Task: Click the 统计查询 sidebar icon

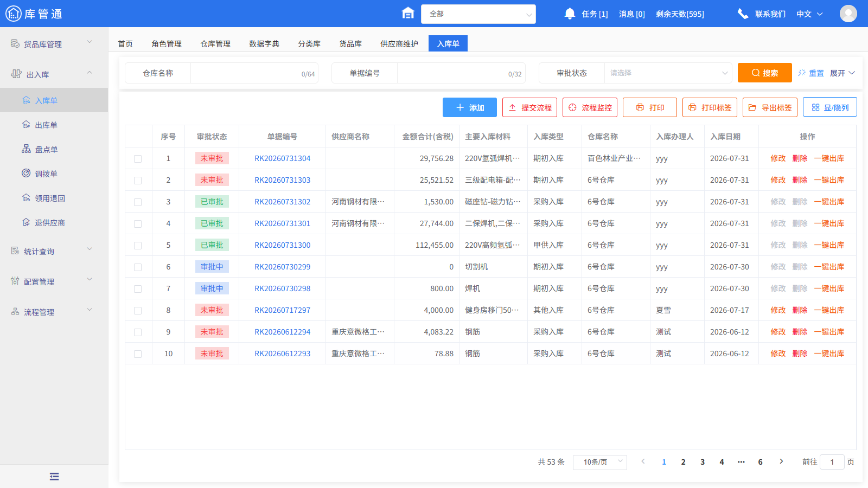Action: tap(15, 251)
